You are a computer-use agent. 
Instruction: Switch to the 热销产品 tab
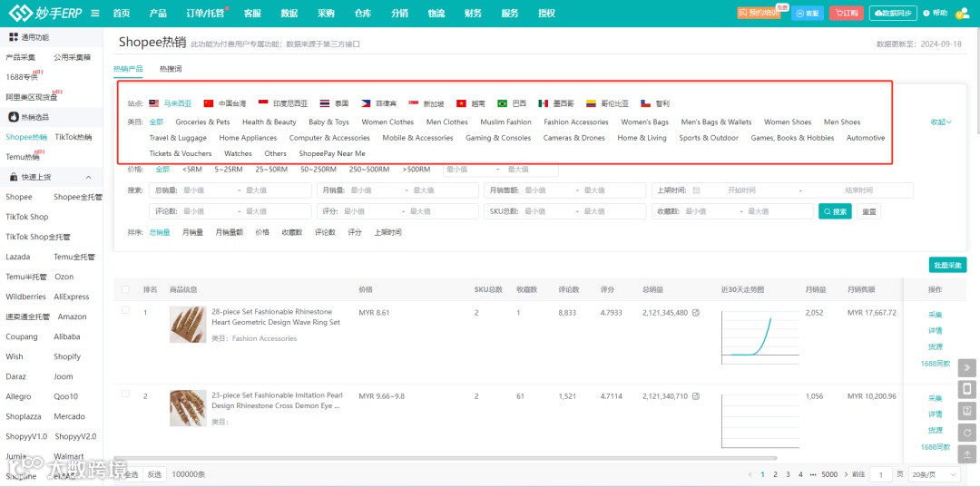coord(128,69)
